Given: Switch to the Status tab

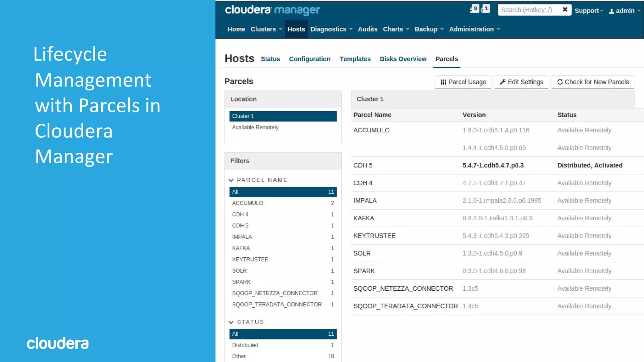Looking at the screenshot, I should (x=270, y=59).
